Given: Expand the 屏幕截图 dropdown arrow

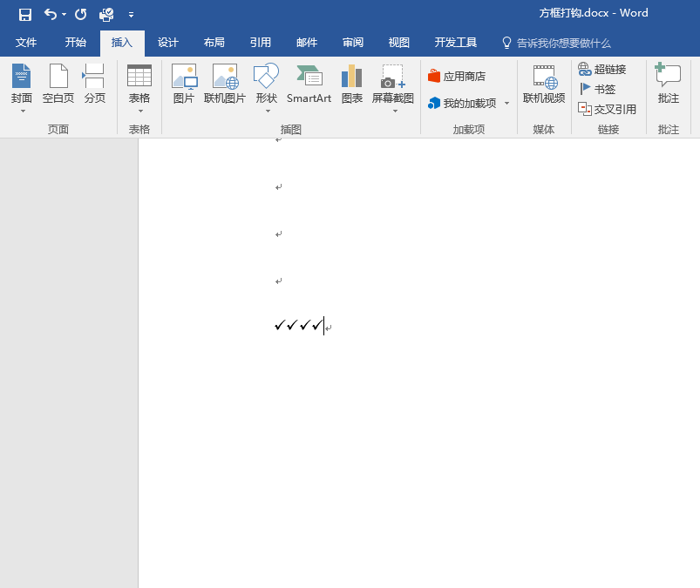Looking at the screenshot, I should pyautogui.click(x=395, y=112).
